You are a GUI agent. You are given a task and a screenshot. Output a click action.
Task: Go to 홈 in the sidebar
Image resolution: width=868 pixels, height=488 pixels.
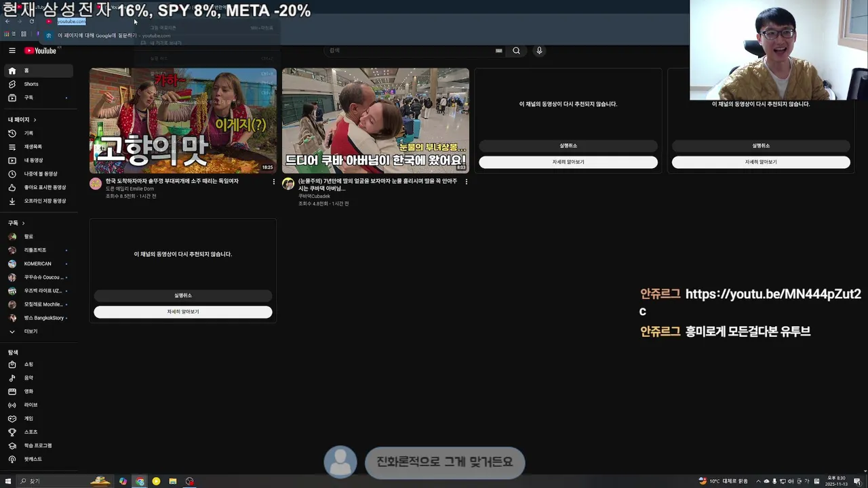[38, 70]
